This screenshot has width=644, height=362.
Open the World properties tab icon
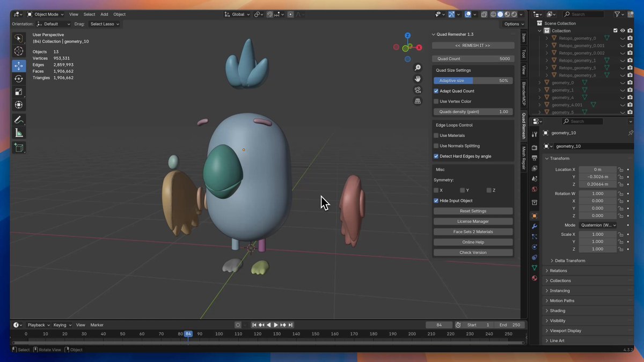(534, 189)
